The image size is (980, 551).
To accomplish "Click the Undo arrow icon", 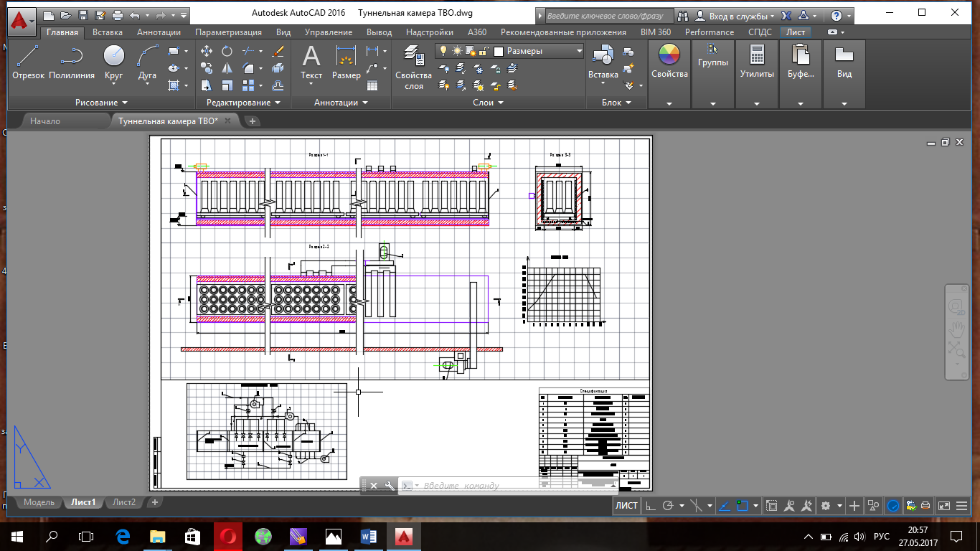I will (x=134, y=15).
